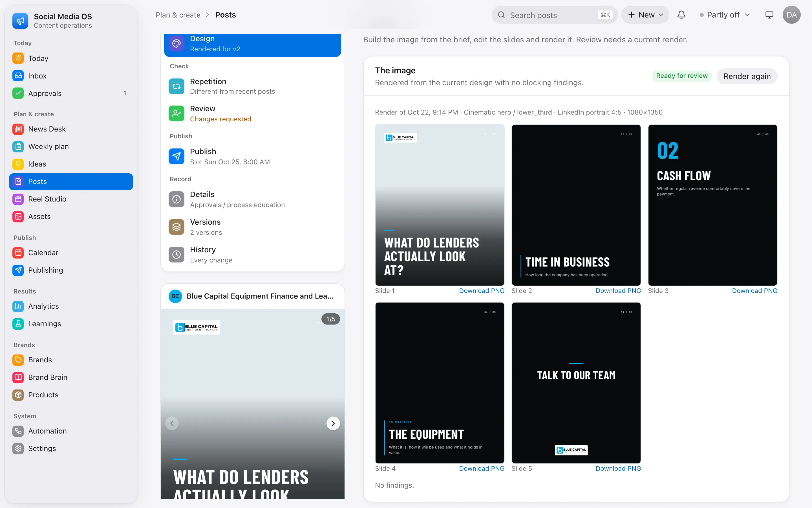This screenshot has width=812, height=508.
Task: Click the Brands tag icon
Action: (18, 360)
